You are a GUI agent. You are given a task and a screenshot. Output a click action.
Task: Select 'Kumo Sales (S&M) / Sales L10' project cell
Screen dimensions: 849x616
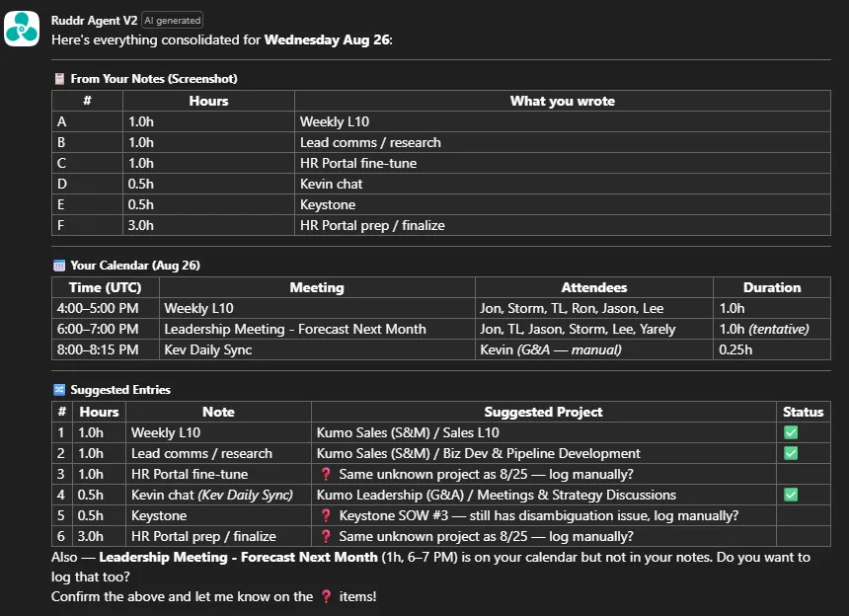click(544, 432)
